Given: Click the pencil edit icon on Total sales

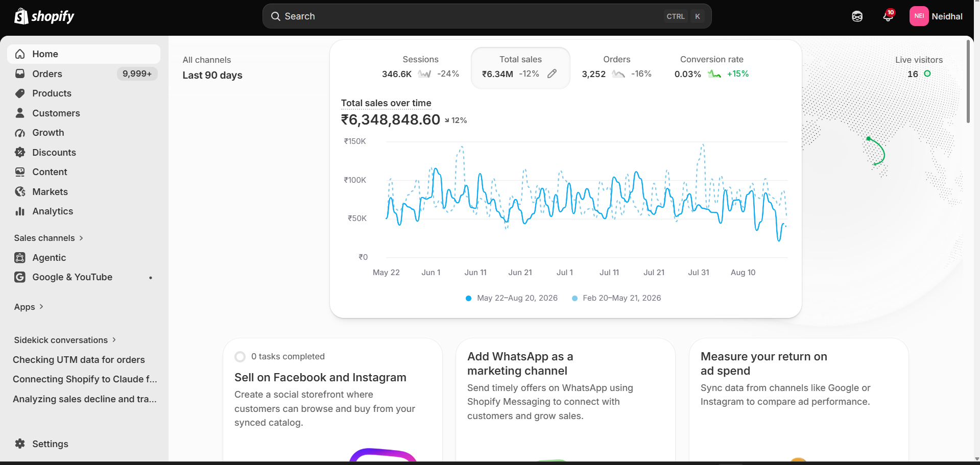Looking at the screenshot, I should pos(552,74).
